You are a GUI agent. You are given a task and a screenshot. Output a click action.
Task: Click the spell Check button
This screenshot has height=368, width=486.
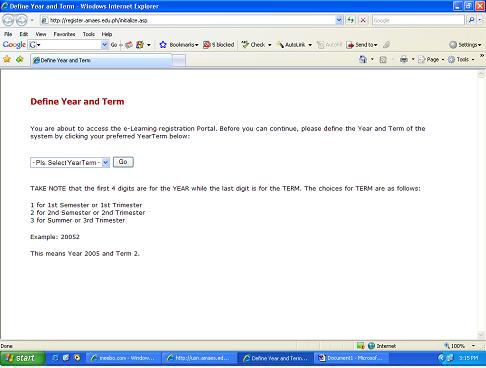click(256, 45)
